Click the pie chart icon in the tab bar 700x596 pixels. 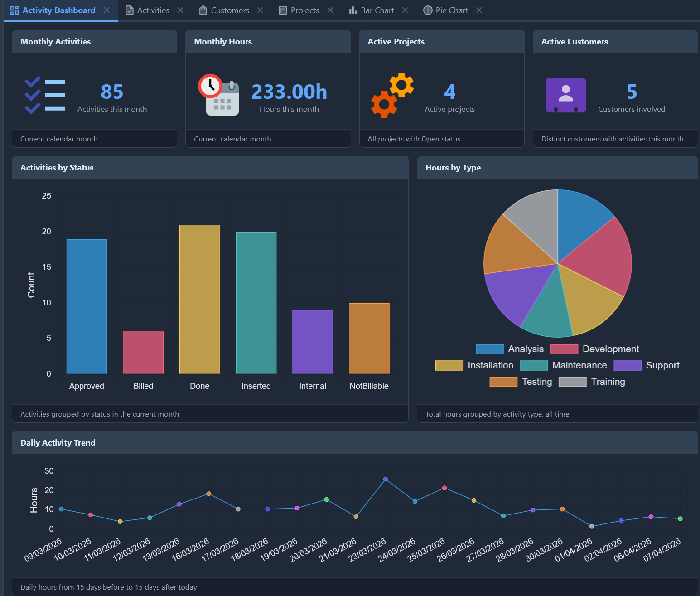[x=427, y=10]
